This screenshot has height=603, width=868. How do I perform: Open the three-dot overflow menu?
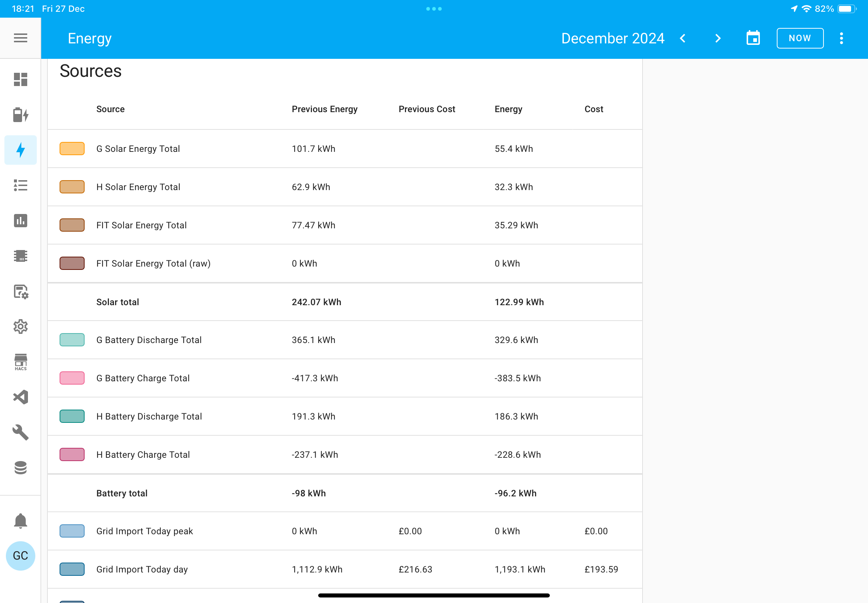click(x=841, y=38)
